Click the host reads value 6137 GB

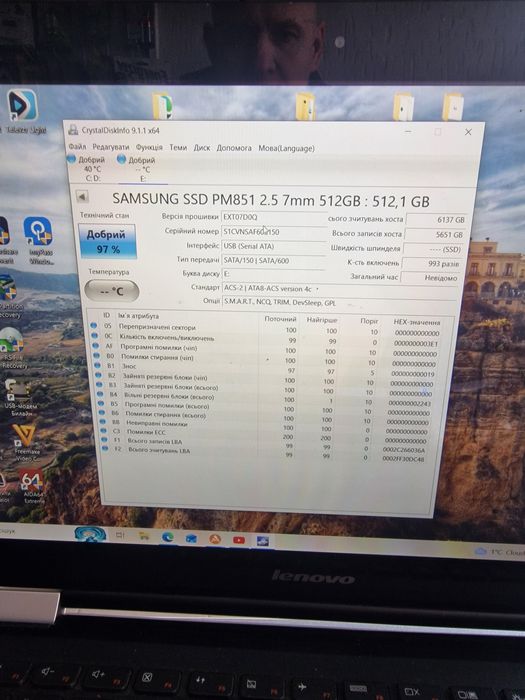pos(437,220)
